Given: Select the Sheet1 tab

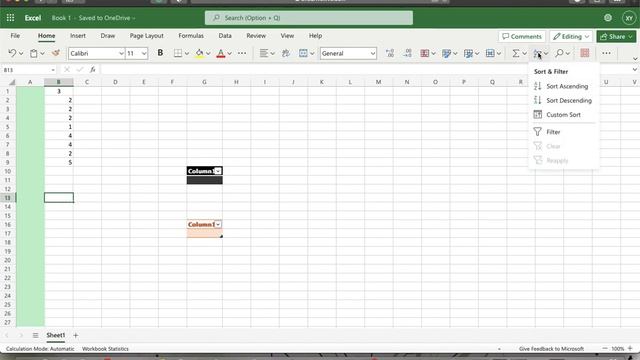Looking at the screenshot, I should pyautogui.click(x=56, y=336).
